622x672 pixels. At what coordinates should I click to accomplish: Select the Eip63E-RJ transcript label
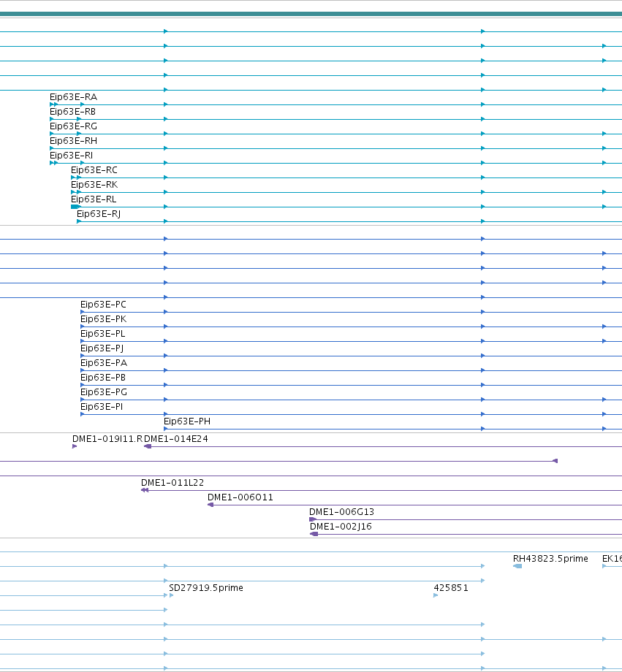coord(99,214)
